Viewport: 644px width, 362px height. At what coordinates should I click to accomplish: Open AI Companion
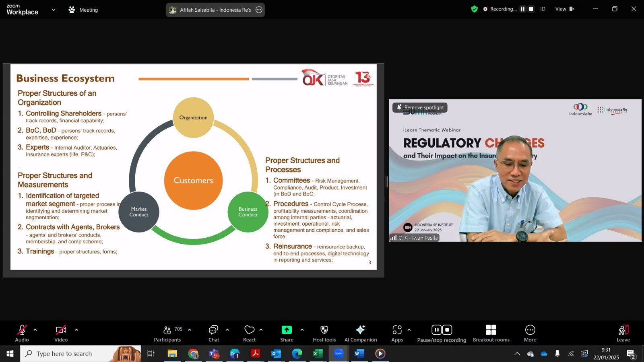361,333
